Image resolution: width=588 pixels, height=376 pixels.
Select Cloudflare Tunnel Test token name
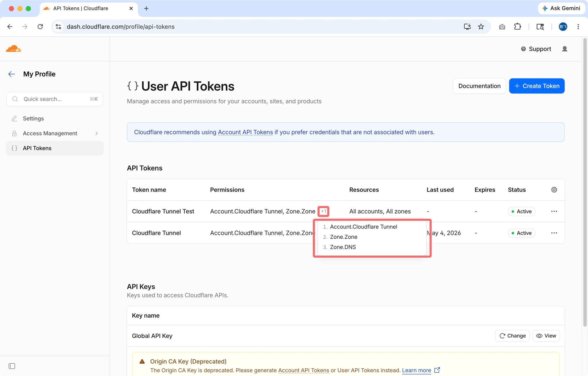(163, 211)
